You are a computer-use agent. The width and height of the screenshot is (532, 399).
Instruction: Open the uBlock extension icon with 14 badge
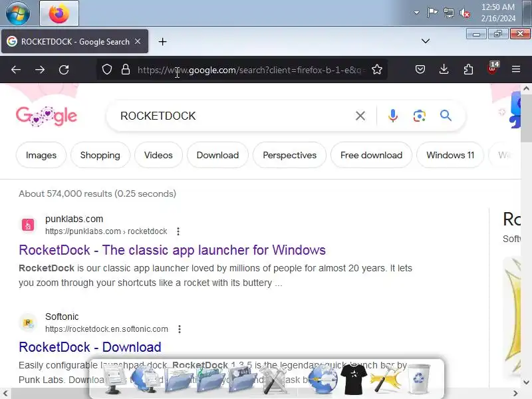493,68
